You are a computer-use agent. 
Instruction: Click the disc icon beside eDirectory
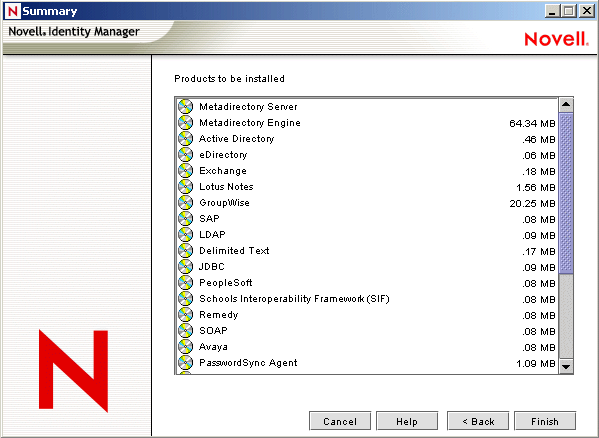point(186,155)
